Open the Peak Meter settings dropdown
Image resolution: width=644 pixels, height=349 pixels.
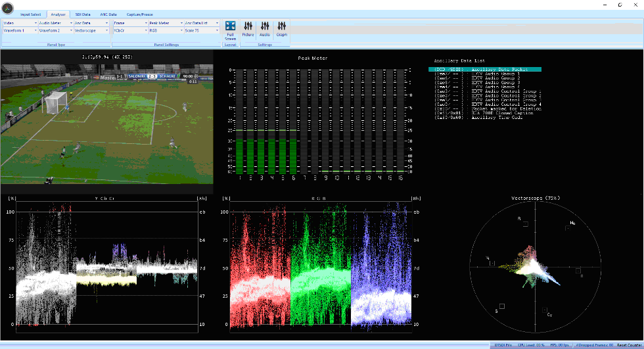(x=180, y=23)
